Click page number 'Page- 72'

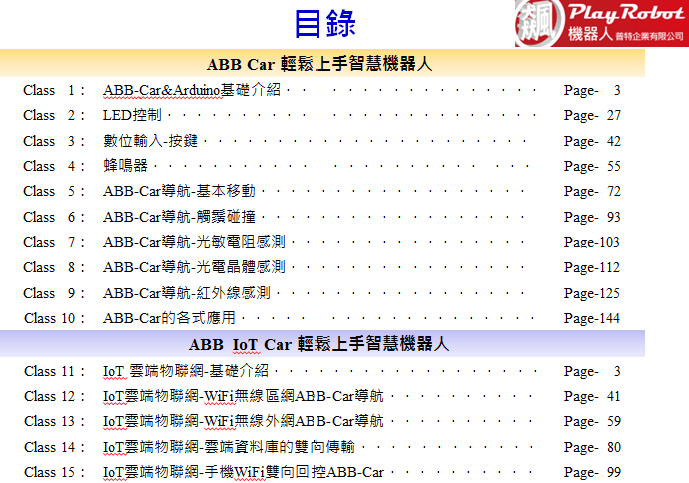pyautogui.click(x=592, y=192)
